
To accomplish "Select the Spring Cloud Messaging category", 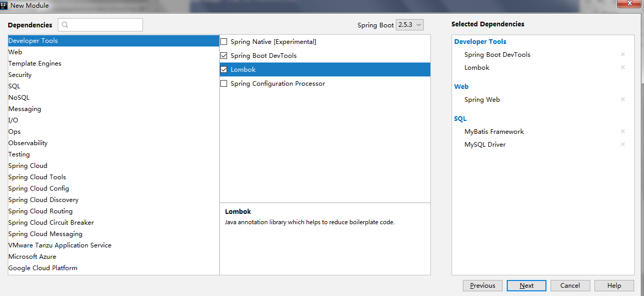I will (114, 234).
